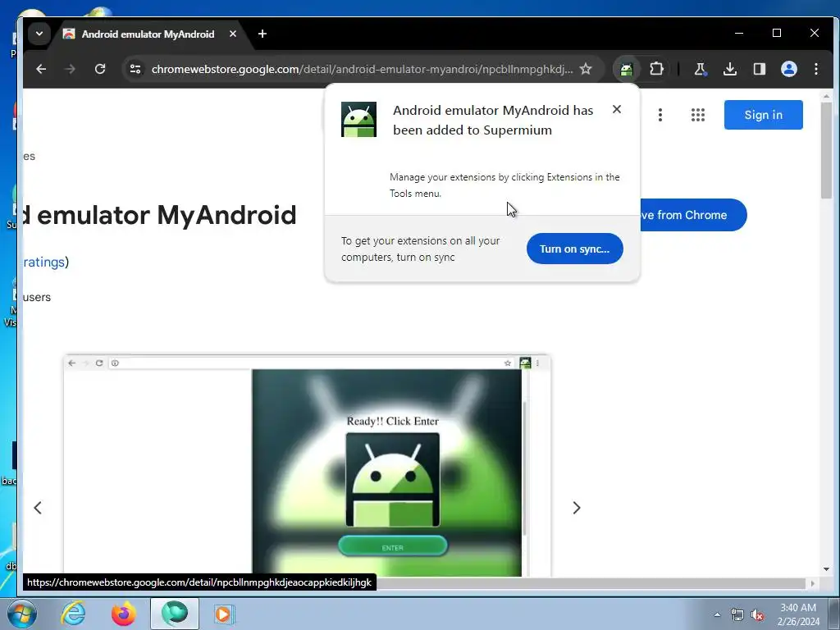Launch Internet Explorer from taskbar
840x630 pixels.
click(x=73, y=614)
